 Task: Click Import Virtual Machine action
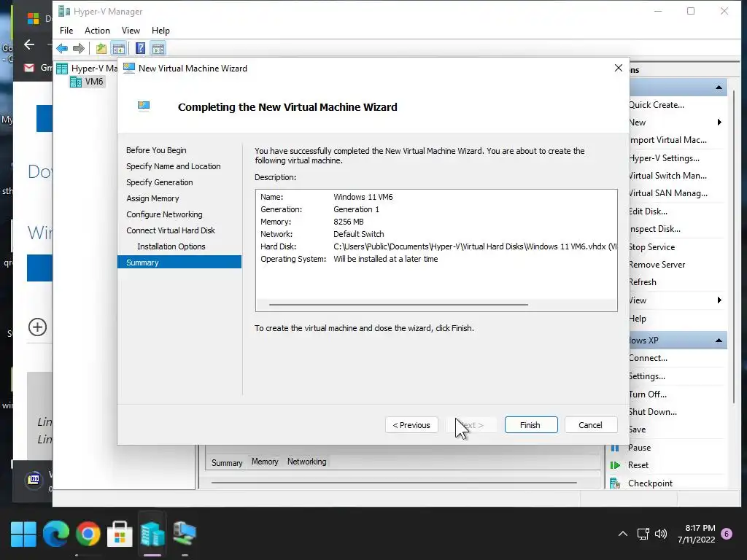point(668,140)
